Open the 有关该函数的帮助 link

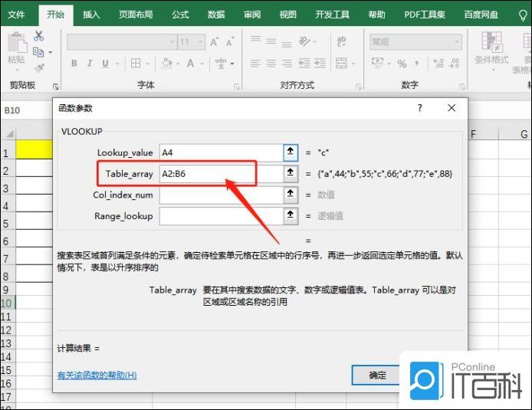(x=97, y=375)
